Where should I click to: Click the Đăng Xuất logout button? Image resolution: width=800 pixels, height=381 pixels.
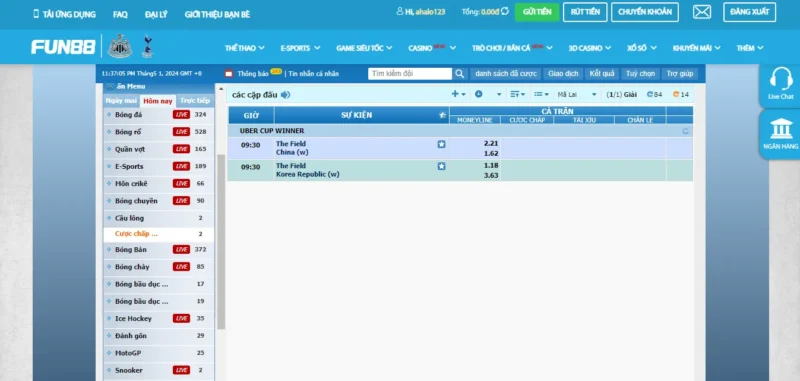click(749, 12)
